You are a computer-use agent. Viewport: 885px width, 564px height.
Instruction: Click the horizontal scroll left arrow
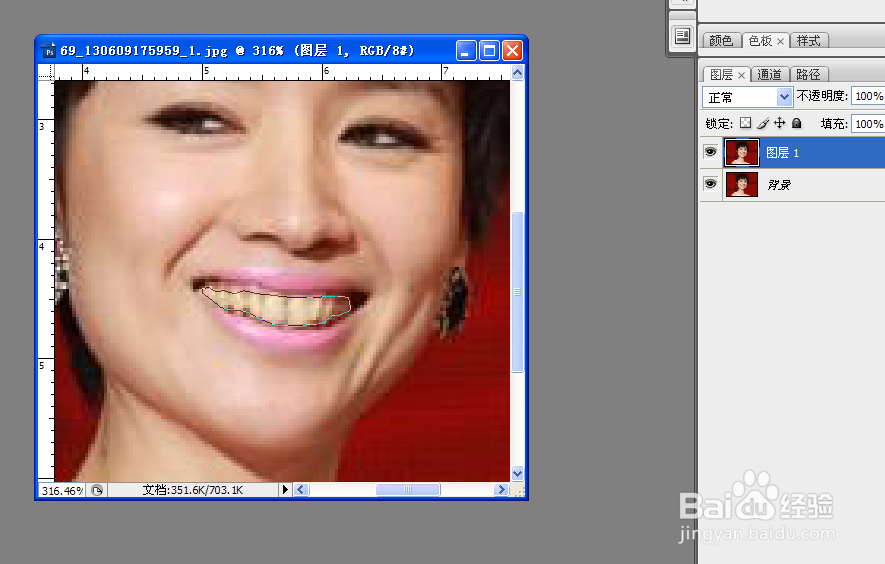click(x=301, y=489)
